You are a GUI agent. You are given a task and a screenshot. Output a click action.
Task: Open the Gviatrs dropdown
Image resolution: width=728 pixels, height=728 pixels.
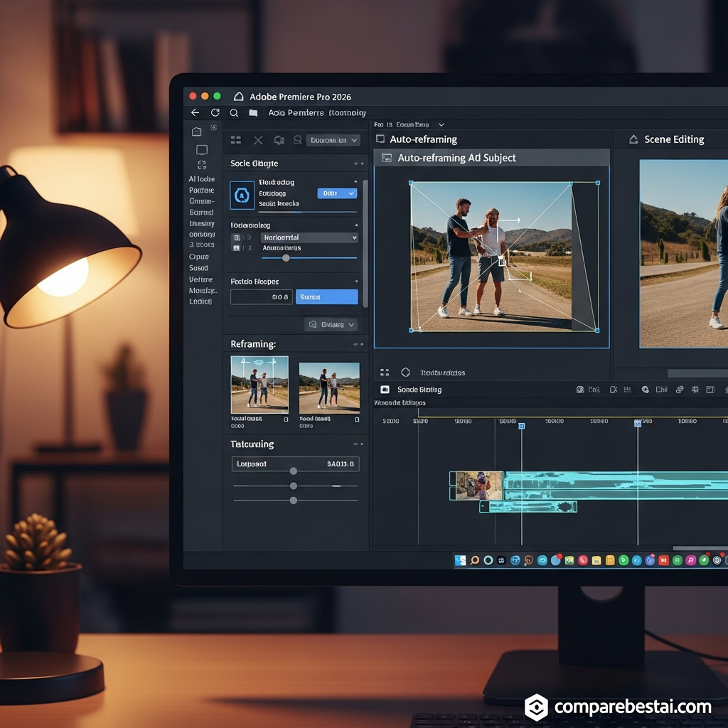pyautogui.click(x=331, y=324)
